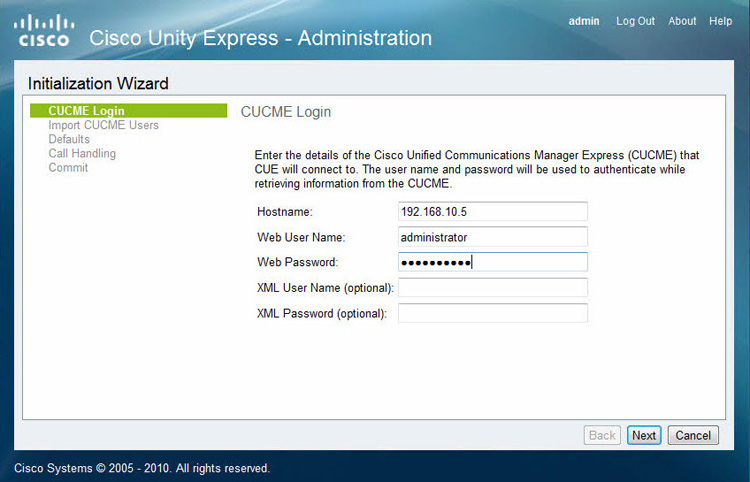The height and width of the screenshot is (482, 750).
Task: Open the admin user link
Action: [584, 21]
